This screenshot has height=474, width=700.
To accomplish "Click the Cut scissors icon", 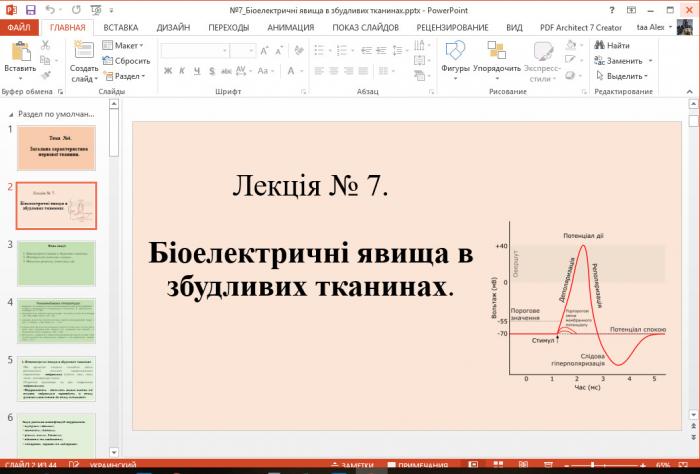I will [x=44, y=44].
